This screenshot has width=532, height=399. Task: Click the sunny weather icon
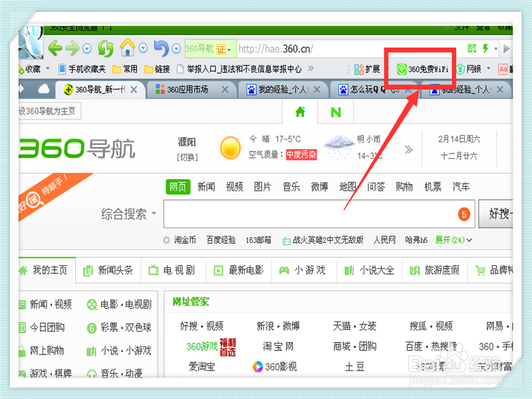(230, 148)
